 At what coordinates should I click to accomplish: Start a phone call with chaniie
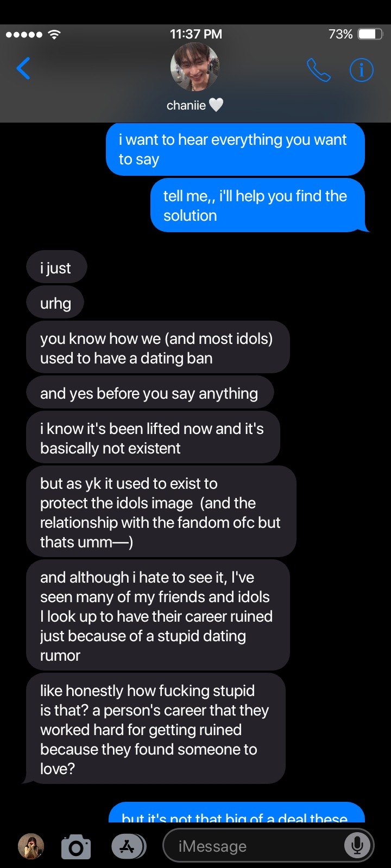click(319, 69)
